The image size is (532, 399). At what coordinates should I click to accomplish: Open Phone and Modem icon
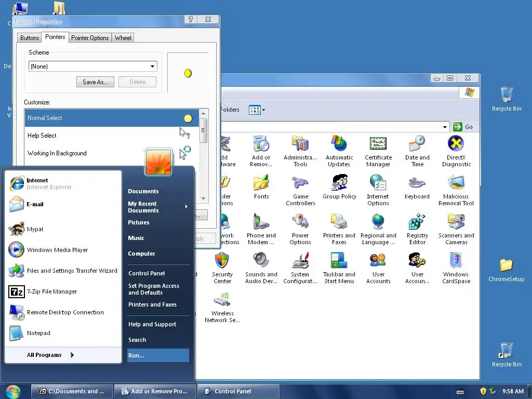coord(261,229)
